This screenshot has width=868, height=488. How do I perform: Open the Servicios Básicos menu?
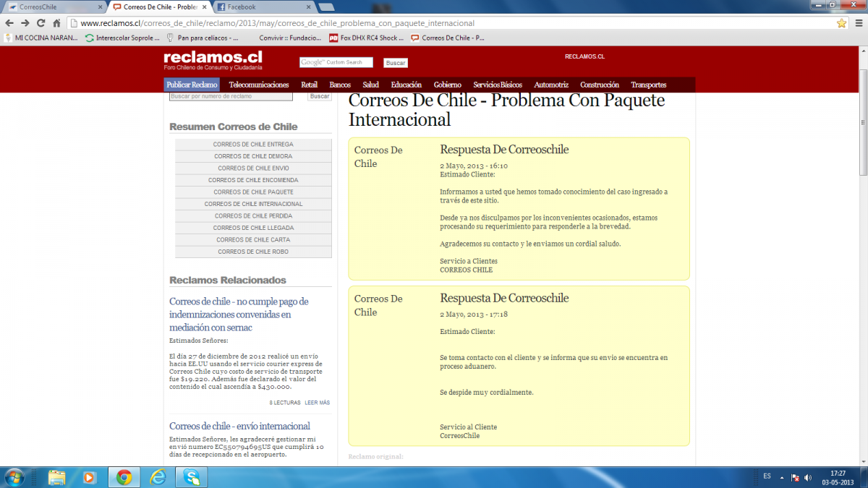[x=498, y=85]
